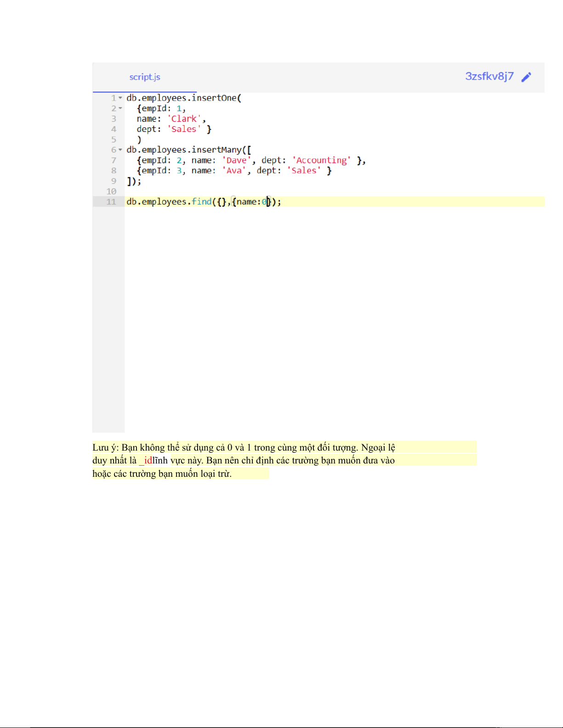Place cursor on the 'Dave' string
Screen dimensions: 563x728
236,160
